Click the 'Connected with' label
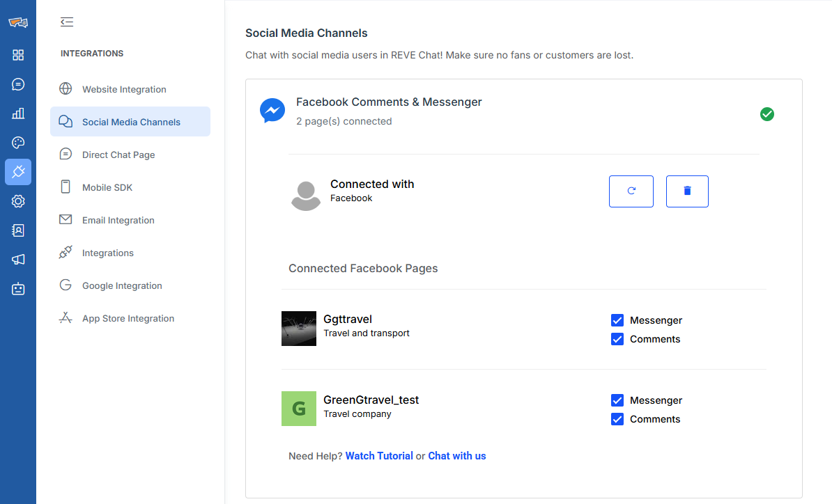The width and height of the screenshot is (832, 504). 372,184
